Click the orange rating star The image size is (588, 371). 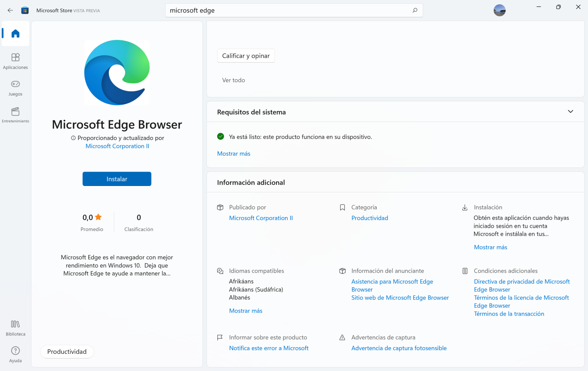pos(98,217)
